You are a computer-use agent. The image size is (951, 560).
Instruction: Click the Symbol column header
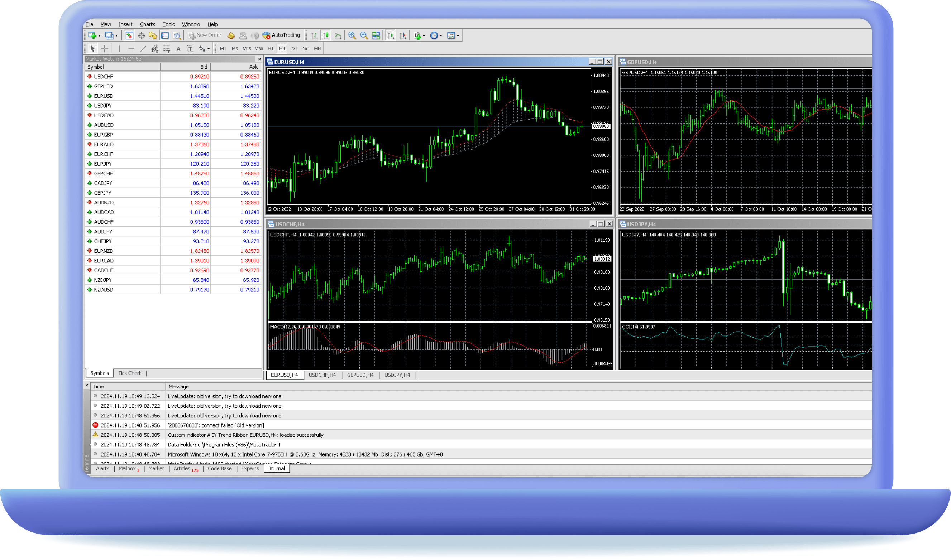(123, 67)
